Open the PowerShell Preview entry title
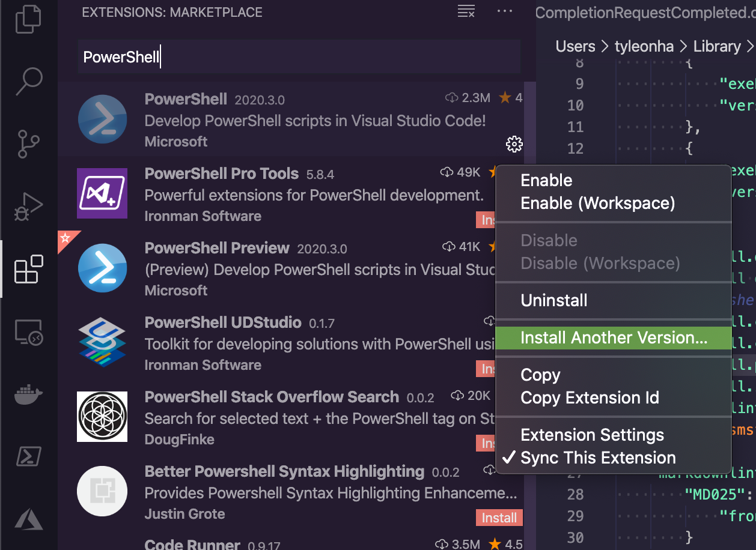This screenshot has width=756, height=550. click(x=217, y=248)
